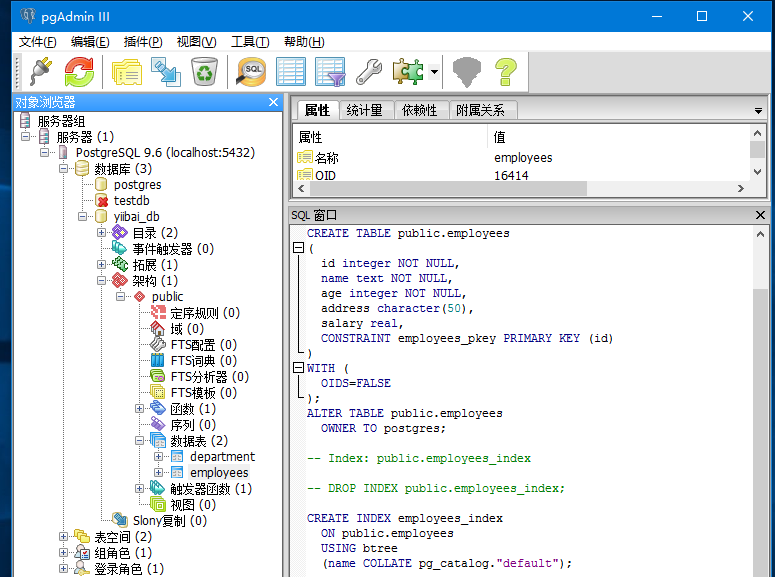
Task: Expand the employees table node
Action: pos(159,473)
